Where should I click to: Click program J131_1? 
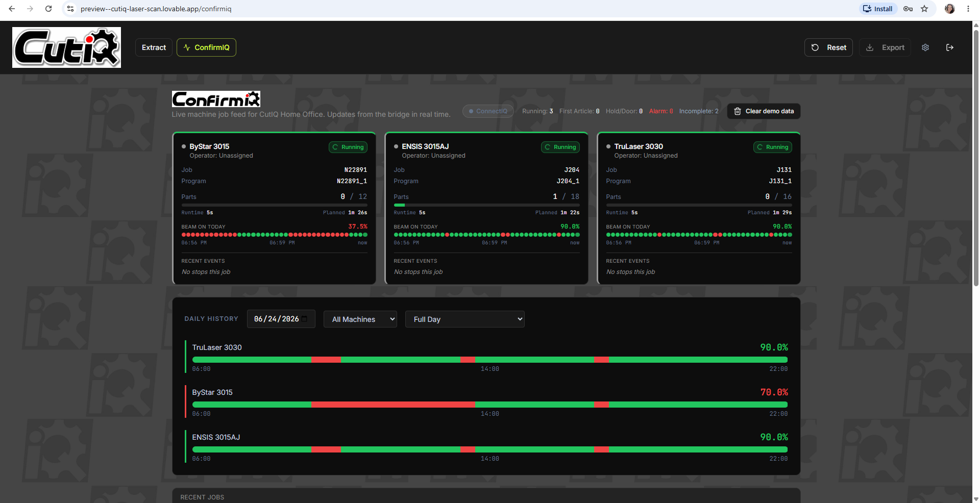pyautogui.click(x=780, y=181)
